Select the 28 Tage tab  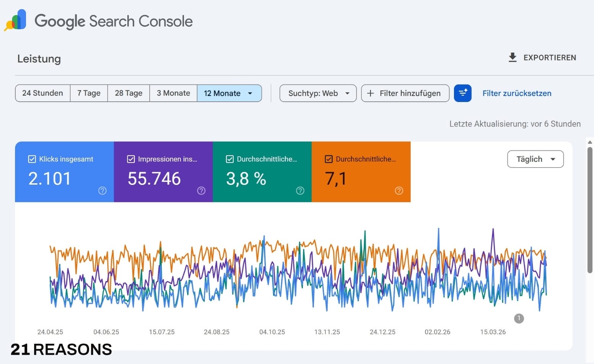(129, 93)
